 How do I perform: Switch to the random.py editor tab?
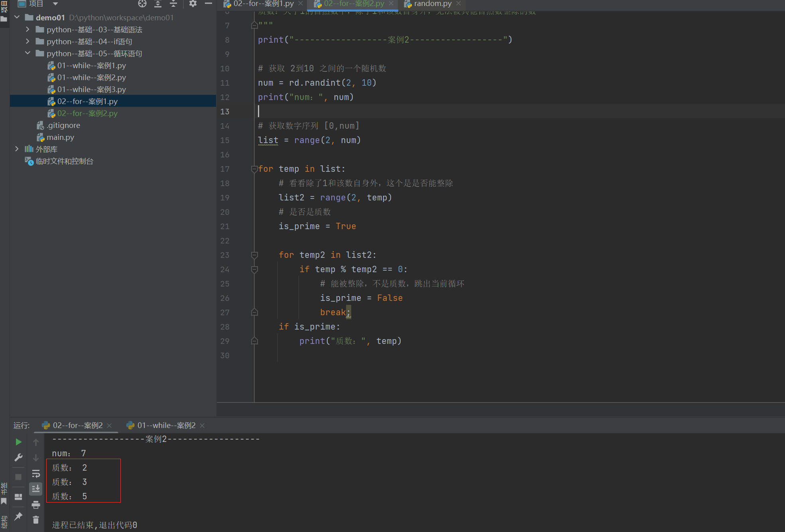(x=433, y=4)
